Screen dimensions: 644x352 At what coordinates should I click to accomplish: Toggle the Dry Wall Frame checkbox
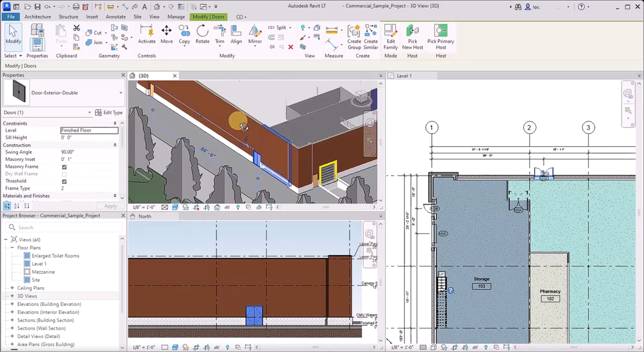64,174
